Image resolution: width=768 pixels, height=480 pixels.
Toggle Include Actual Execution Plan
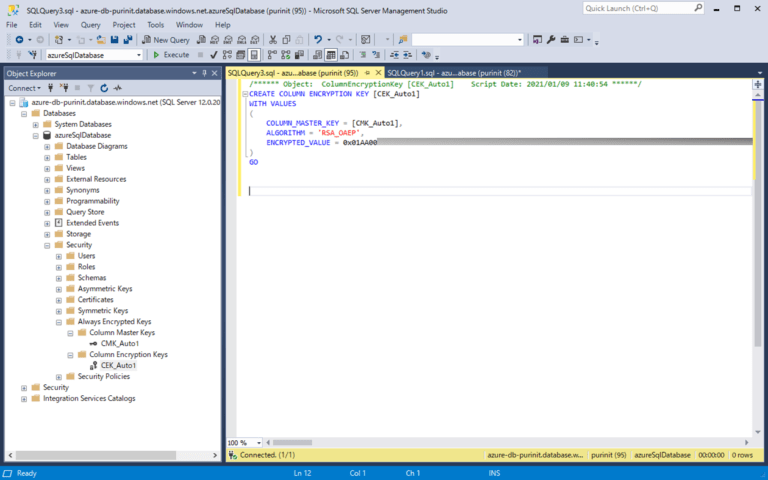point(272,55)
